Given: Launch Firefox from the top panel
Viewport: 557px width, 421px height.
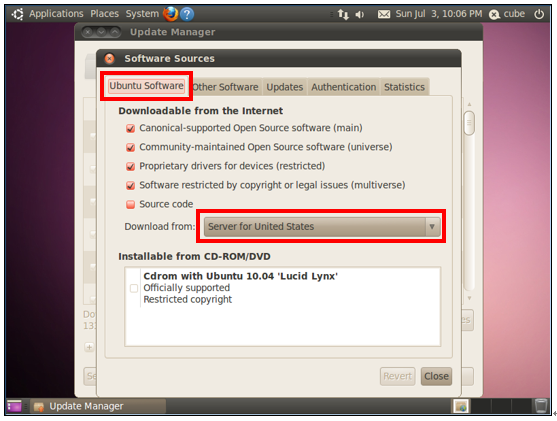Looking at the screenshot, I should click(x=170, y=14).
